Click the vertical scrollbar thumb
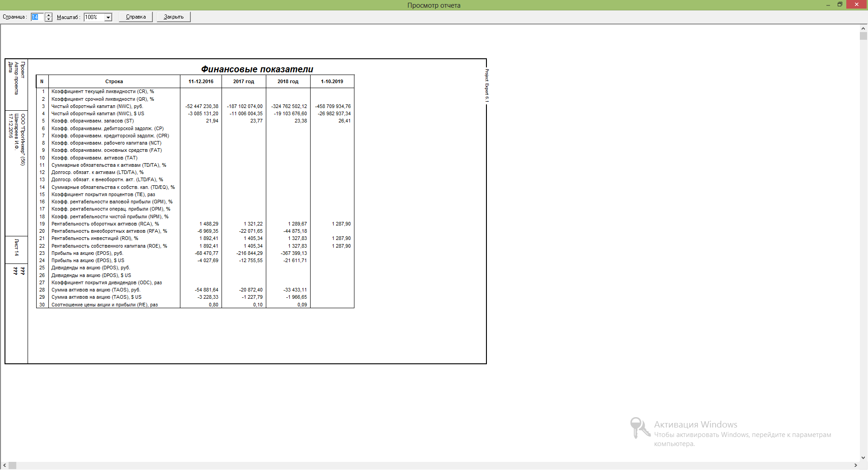868x470 pixels. coord(863,36)
